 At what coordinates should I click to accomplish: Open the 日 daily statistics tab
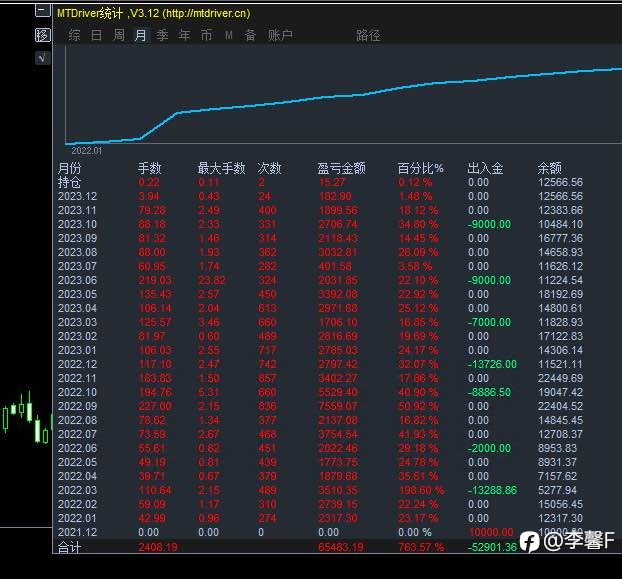pos(96,35)
